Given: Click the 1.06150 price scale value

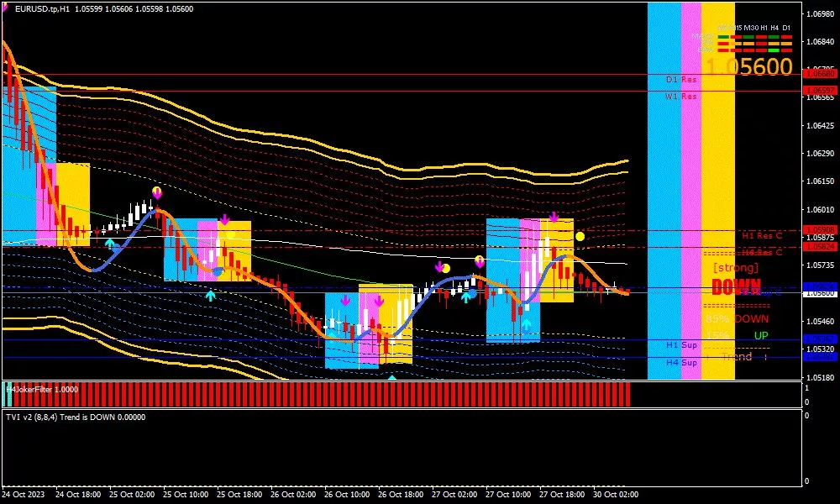Looking at the screenshot, I should pos(821,181).
